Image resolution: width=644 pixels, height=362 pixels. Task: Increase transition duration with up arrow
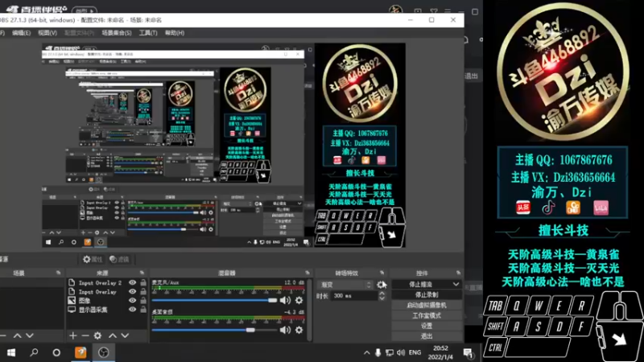[x=382, y=293]
